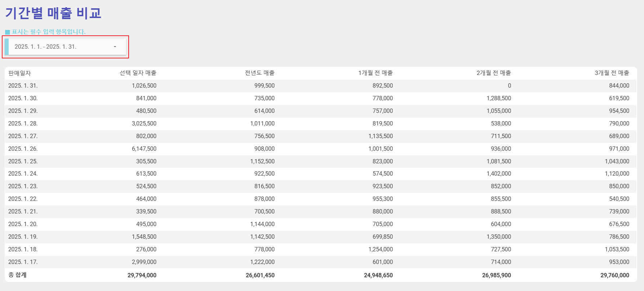Click the 판매일자 column header
This screenshot has height=291, width=644.
[19, 73]
